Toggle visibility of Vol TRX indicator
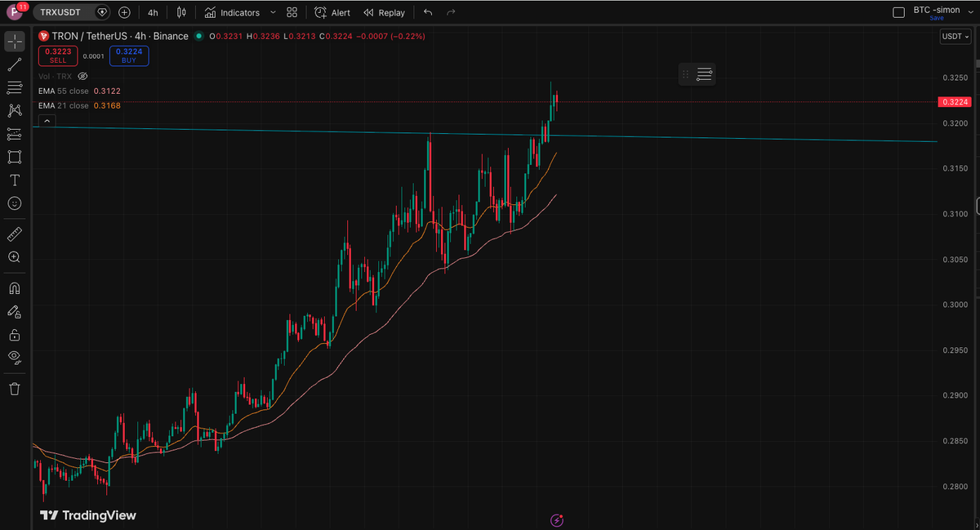The width and height of the screenshot is (980, 530). tap(82, 76)
